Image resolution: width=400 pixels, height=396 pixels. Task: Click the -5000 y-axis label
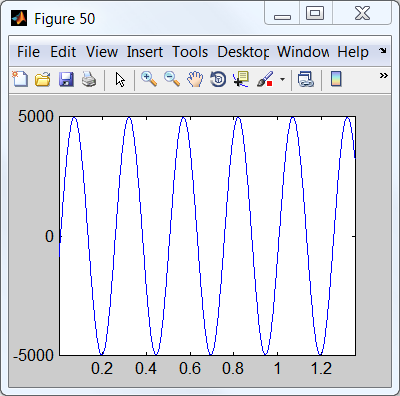coord(33,355)
